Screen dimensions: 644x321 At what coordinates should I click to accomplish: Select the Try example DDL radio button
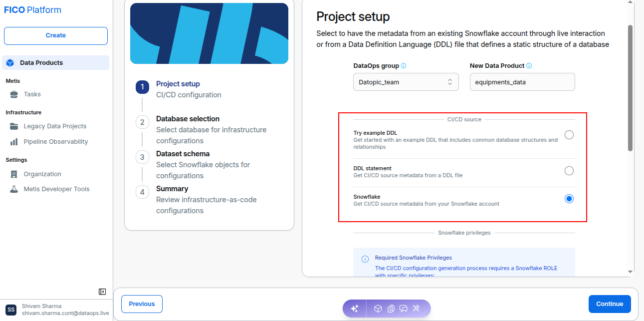pos(569,135)
